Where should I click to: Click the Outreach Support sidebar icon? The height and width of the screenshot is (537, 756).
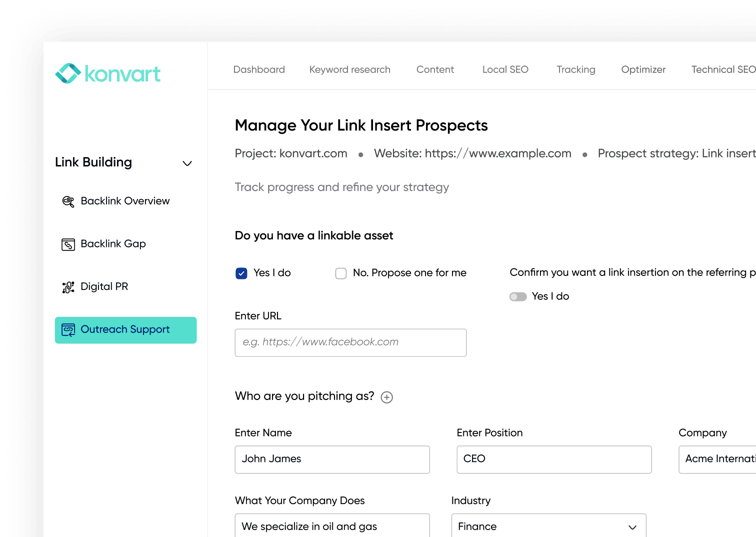[x=68, y=330]
